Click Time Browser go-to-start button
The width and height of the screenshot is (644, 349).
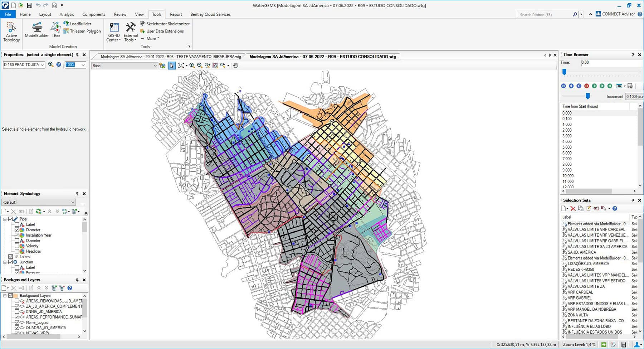point(563,86)
